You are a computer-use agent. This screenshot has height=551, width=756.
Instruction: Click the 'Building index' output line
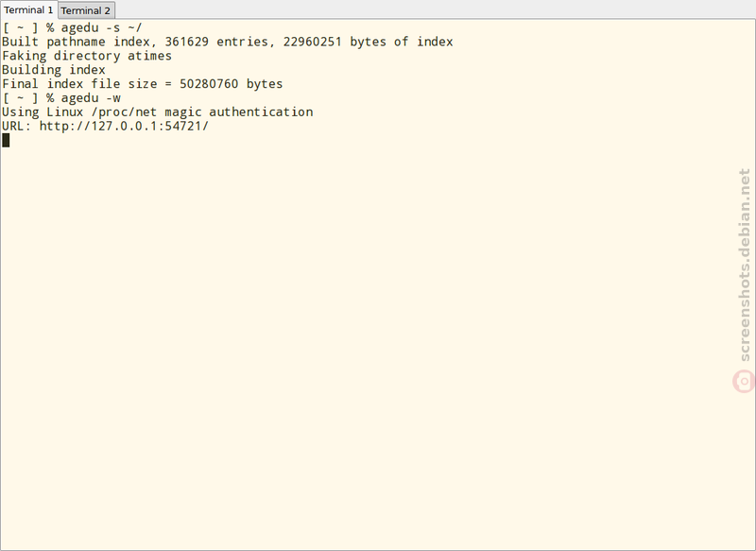tap(54, 70)
